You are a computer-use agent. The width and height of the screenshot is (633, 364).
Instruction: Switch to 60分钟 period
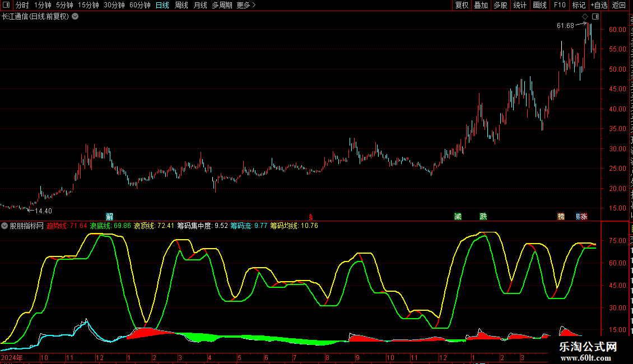tap(140, 5)
